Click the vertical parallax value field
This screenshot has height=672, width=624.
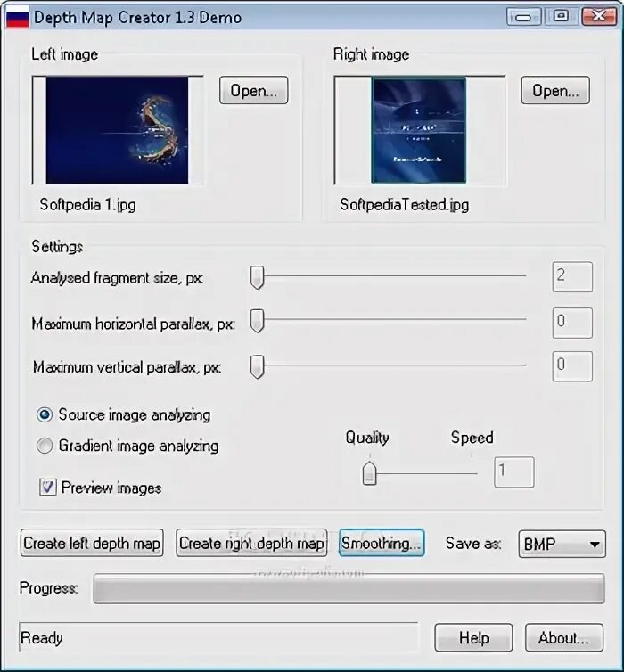pos(572,366)
